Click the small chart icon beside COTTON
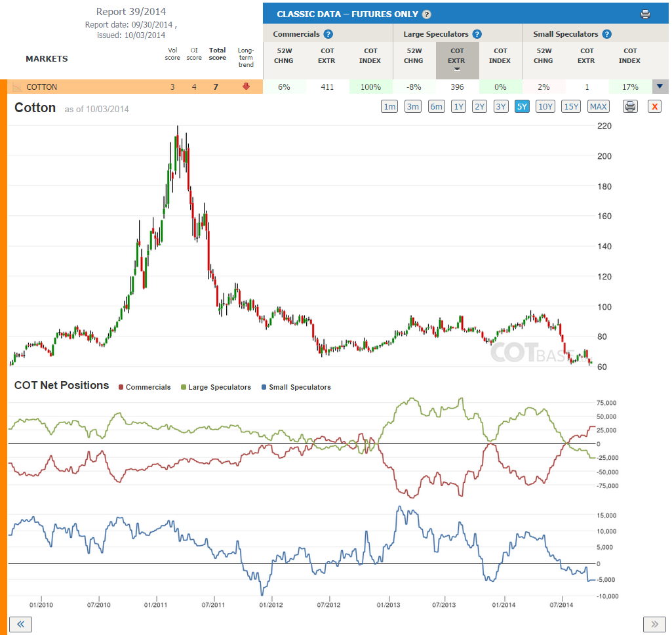 pos(16,87)
